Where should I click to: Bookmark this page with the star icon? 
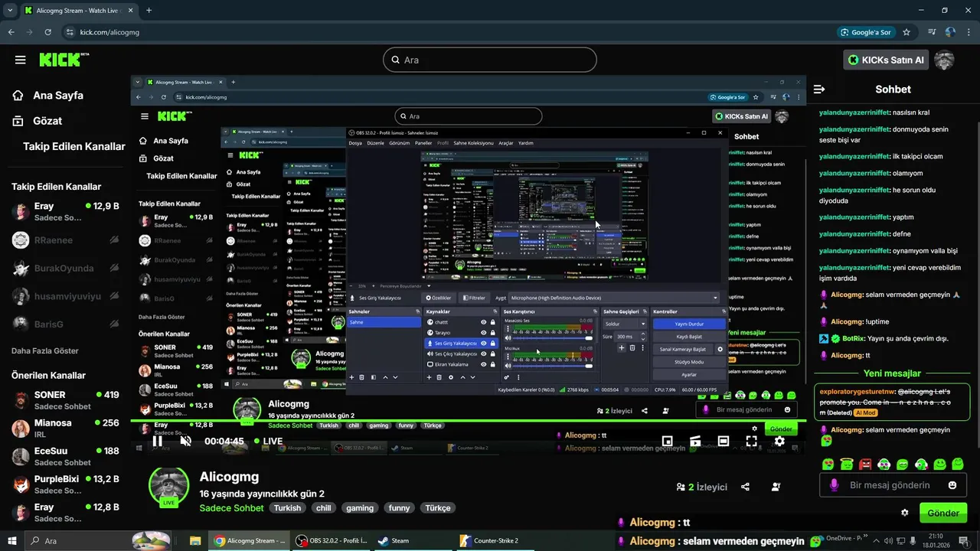[906, 32]
